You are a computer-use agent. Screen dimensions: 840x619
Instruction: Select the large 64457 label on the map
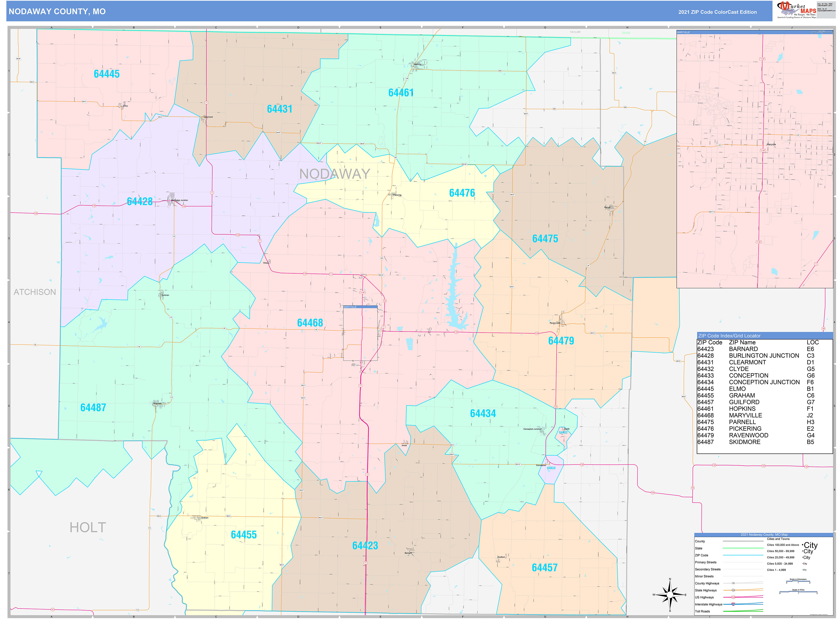(x=545, y=568)
